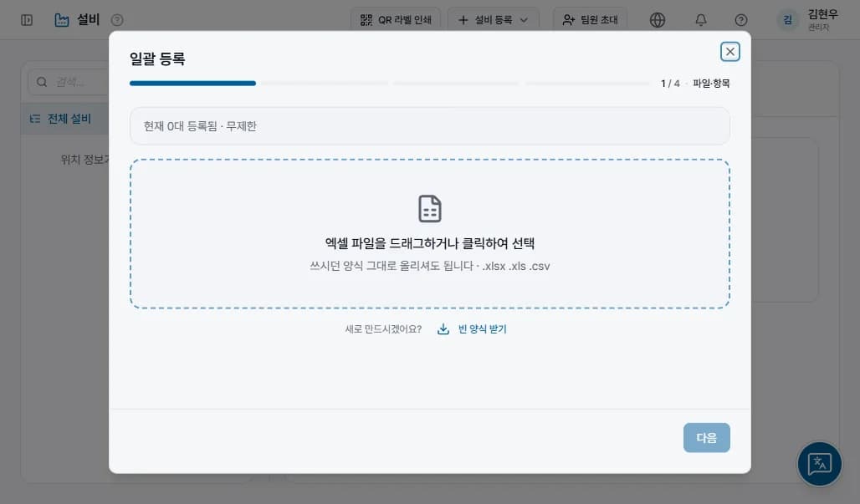Click the 일괄 등록 dialog title

[x=157, y=59]
